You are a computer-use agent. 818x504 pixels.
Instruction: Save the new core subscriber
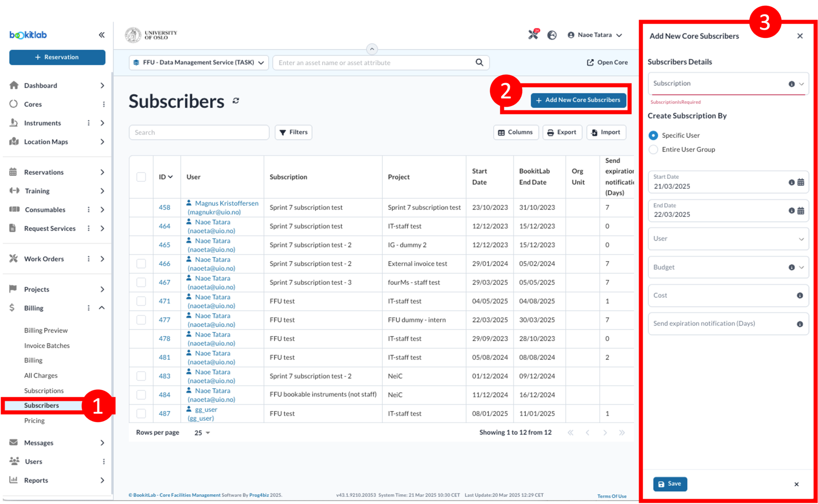coord(670,484)
